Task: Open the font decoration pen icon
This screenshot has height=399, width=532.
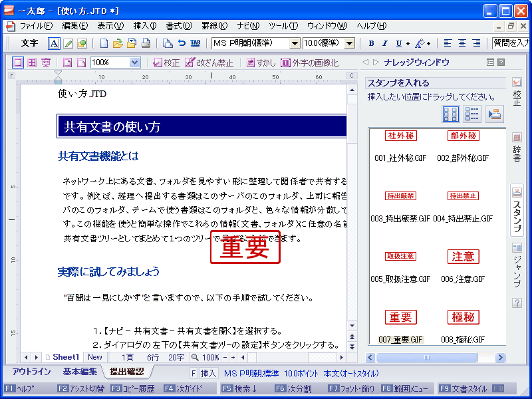Action: coord(420,43)
